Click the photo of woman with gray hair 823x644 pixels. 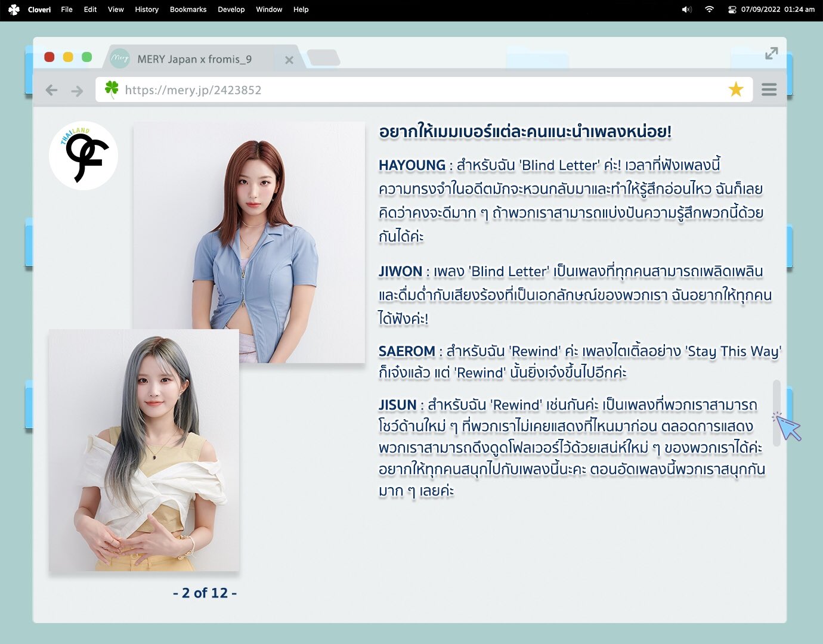[x=144, y=450]
